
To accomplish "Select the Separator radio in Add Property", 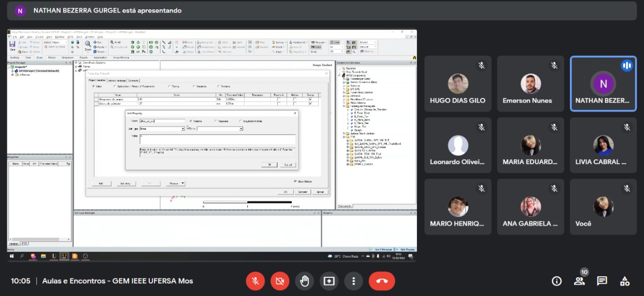I will pos(216,121).
